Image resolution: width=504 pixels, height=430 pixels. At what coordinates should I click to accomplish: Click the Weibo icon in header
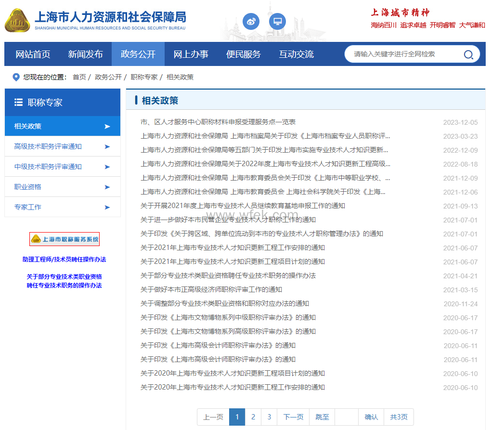(x=251, y=21)
